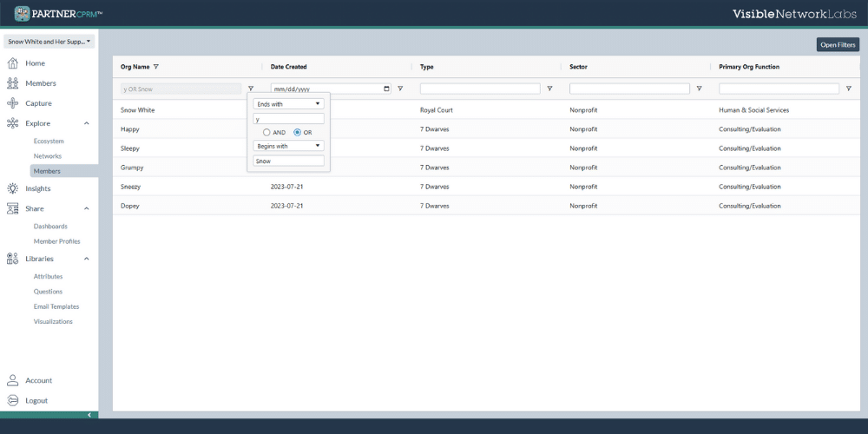Click the Account person icon

[x=13, y=380]
